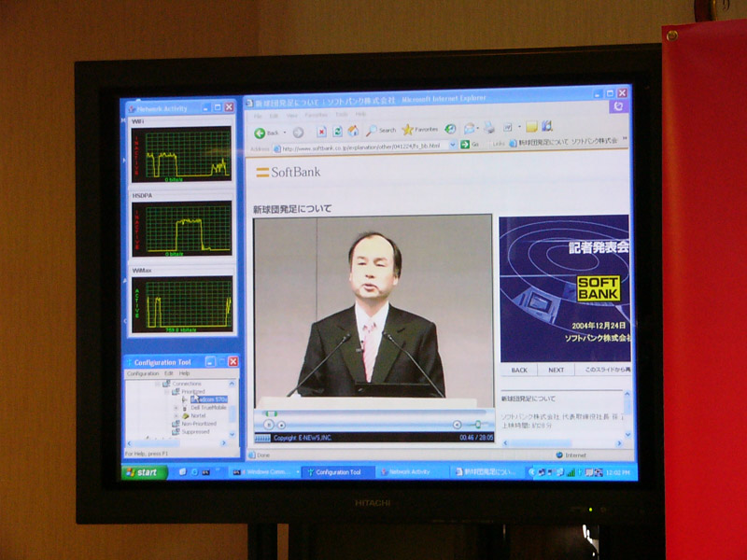The image size is (747, 560).
Task: Stop the video with the stop button
Action: [x=282, y=425]
